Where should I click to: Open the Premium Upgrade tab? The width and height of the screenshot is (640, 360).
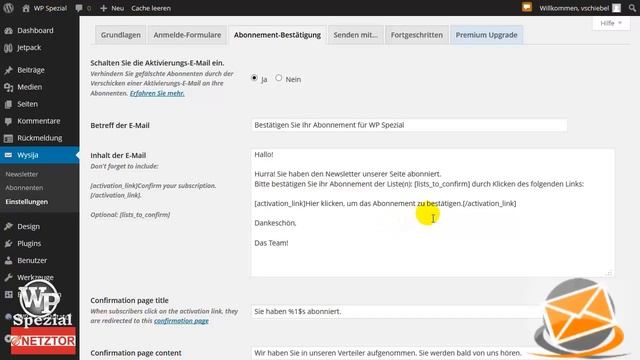(487, 35)
